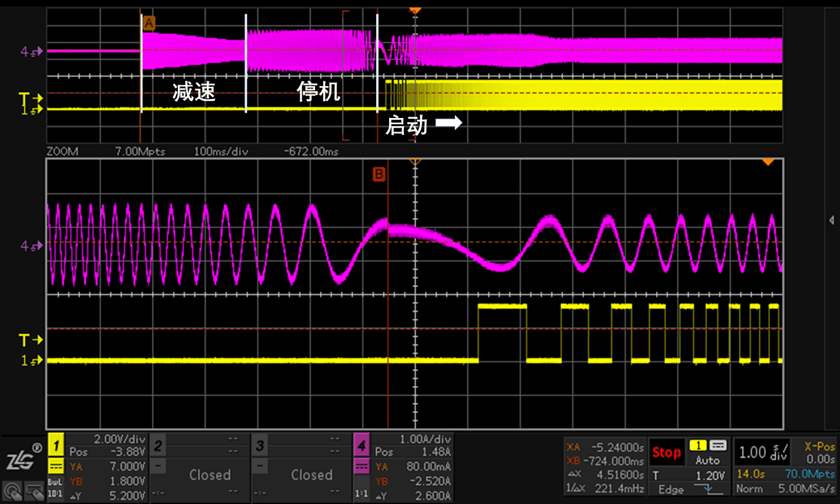Click cursor A marker in overview
The image size is (840, 504).
pyautogui.click(x=149, y=22)
